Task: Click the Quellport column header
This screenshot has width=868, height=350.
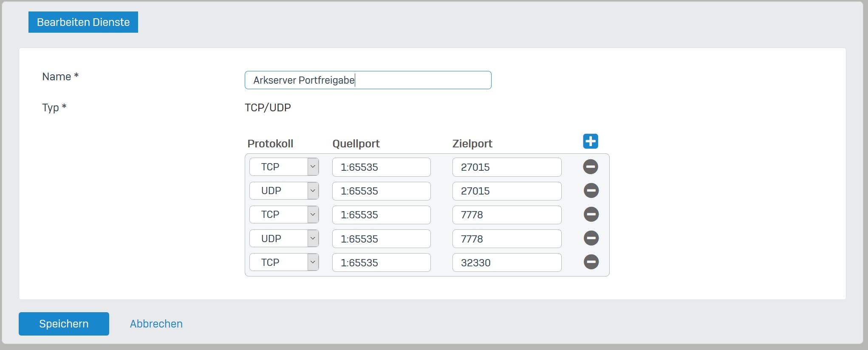Action: tap(356, 144)
